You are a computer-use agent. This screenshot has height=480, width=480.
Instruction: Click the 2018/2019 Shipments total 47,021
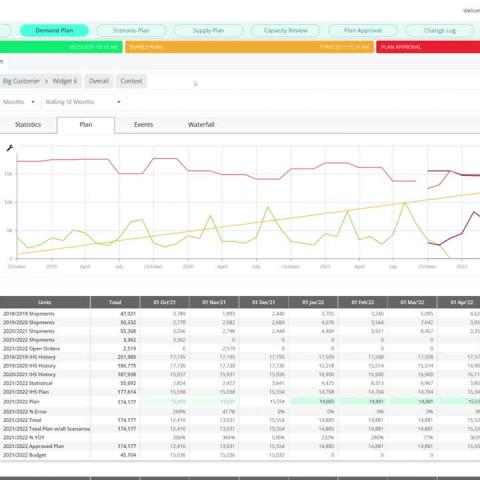[x=128, y=314]
